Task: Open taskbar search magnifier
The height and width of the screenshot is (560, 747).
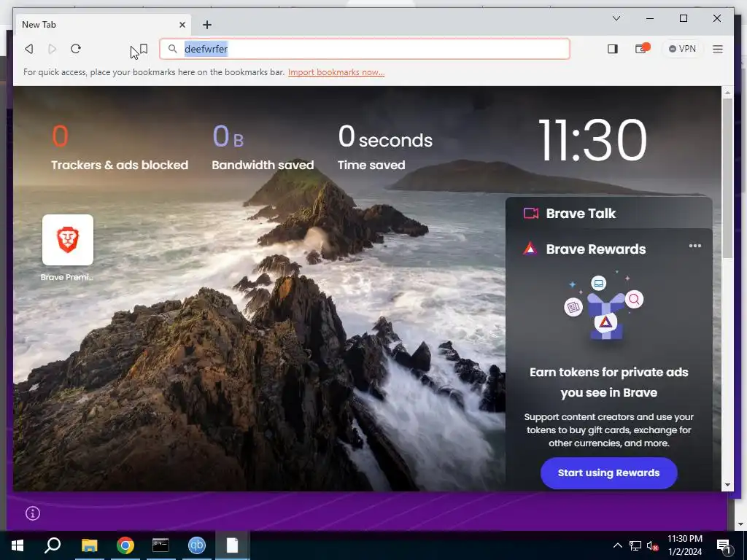Action: point(53,545)
